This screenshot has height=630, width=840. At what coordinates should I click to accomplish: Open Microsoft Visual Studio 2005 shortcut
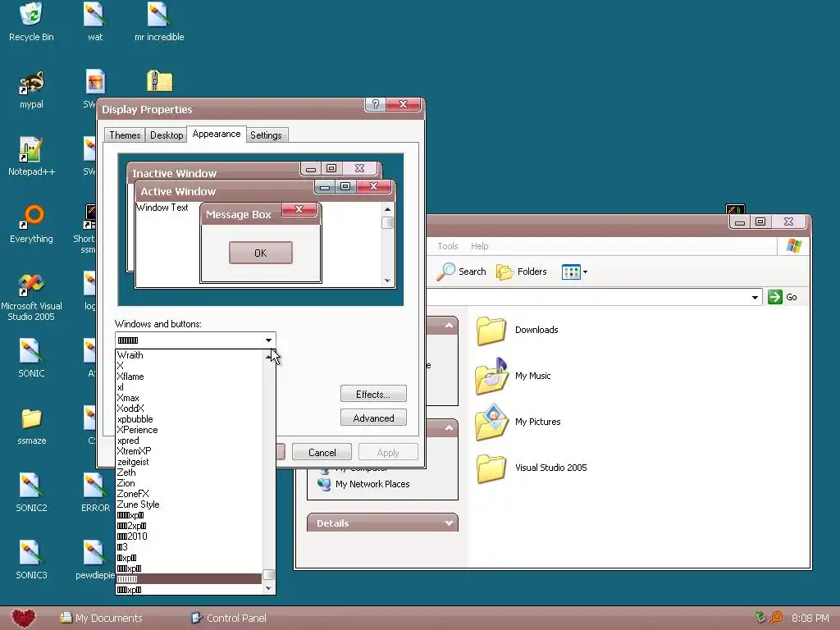(x=31, y=296)
